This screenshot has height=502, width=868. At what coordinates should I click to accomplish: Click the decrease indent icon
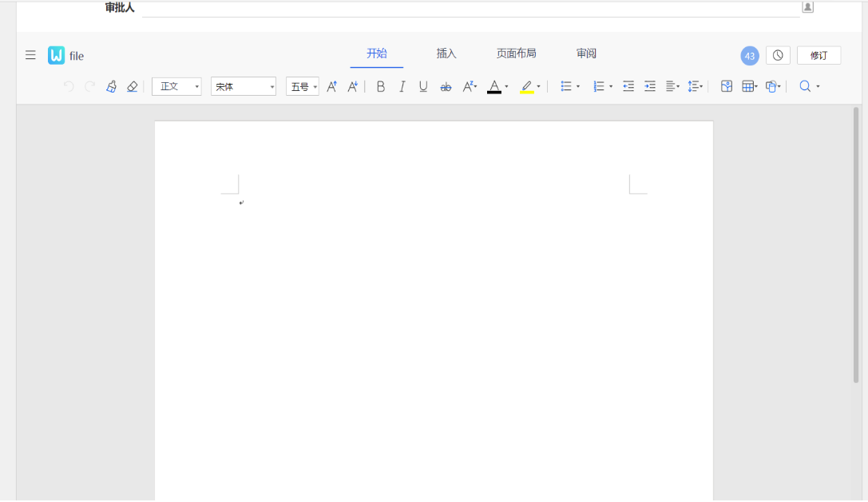(x=628, y=86)
